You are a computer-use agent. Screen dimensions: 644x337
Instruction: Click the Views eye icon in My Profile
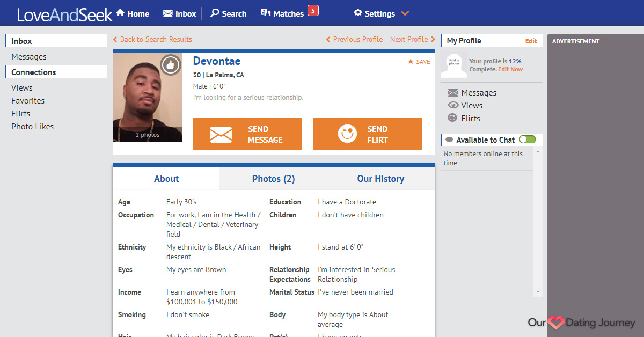tap(453, 106)
